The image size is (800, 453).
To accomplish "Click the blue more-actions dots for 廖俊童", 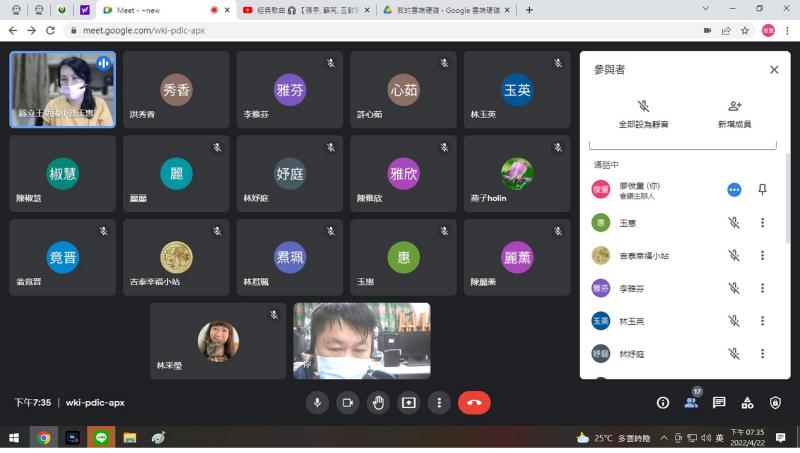I will tap(734, 190).
